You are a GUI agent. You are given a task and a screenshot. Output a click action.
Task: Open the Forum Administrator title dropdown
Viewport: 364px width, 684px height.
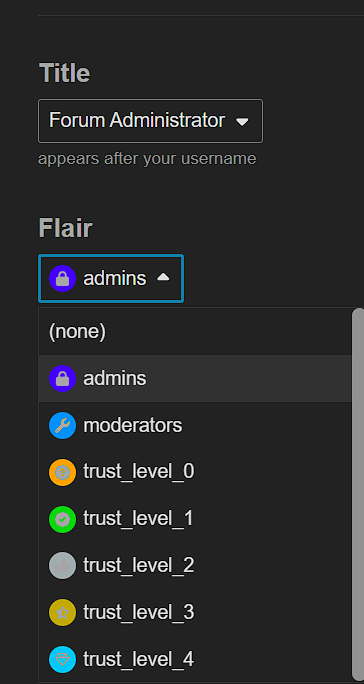(x=151, y=121)
